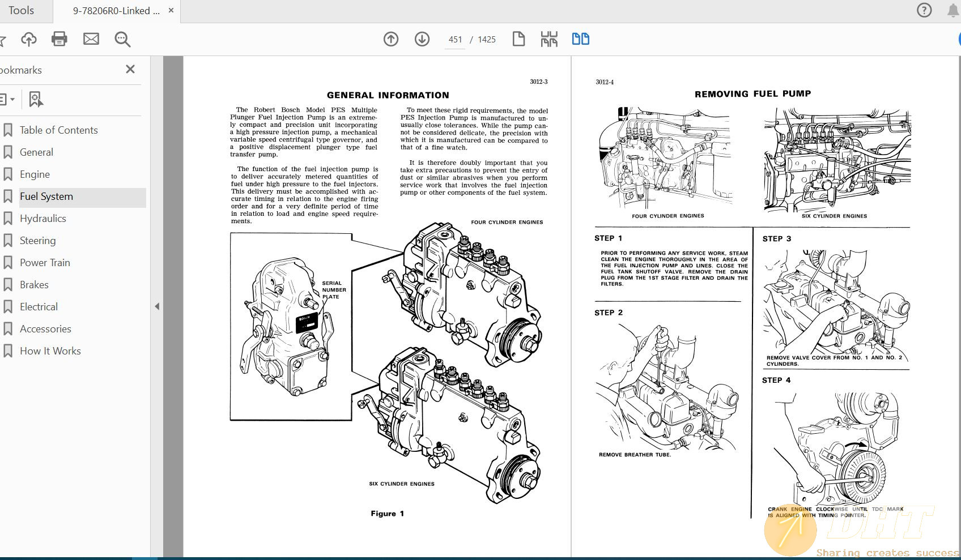Toggle two-page view mode

580,39
